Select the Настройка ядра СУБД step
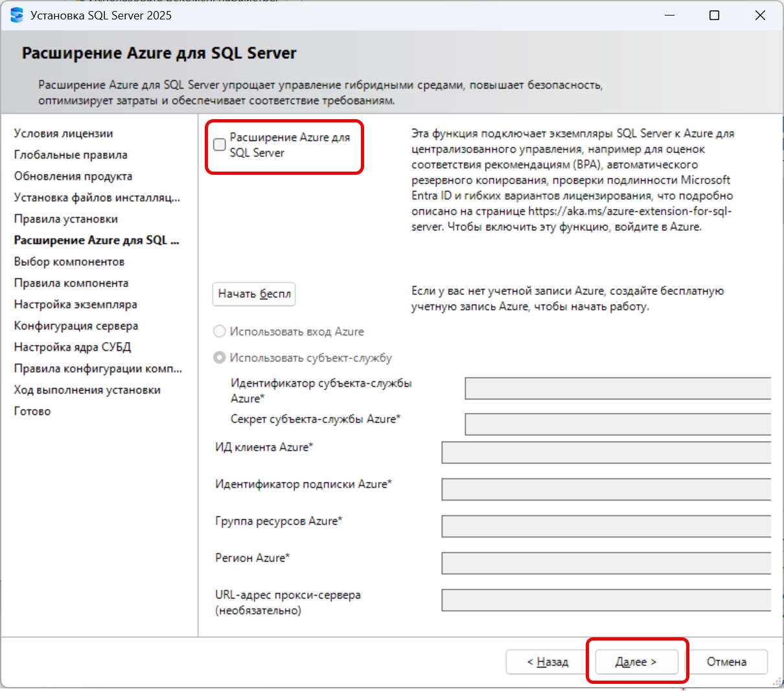This screenshot has width=784, height=691. (73, 347)
